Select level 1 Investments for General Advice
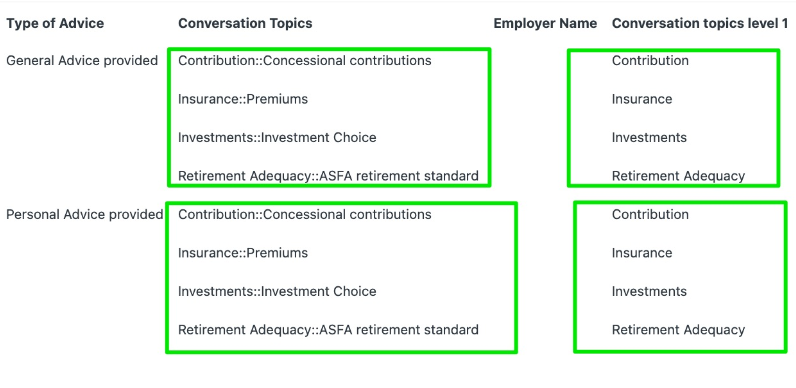Image resolution: width=796 pixels, height=388 pixels. point(649,138)
